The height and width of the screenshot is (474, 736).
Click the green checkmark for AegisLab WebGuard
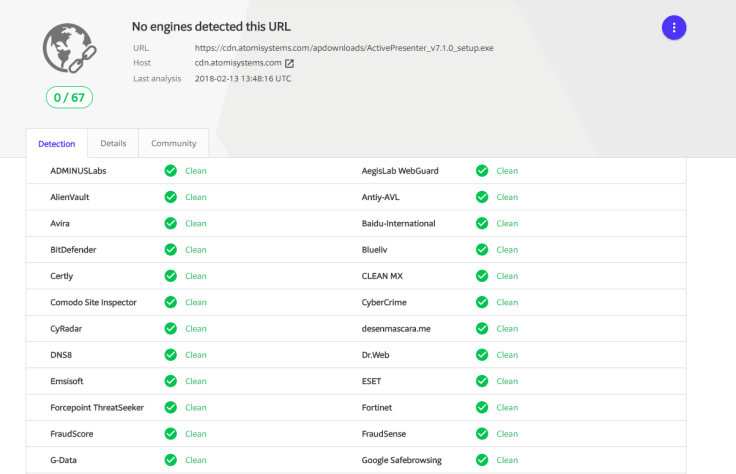coord(482,171)
